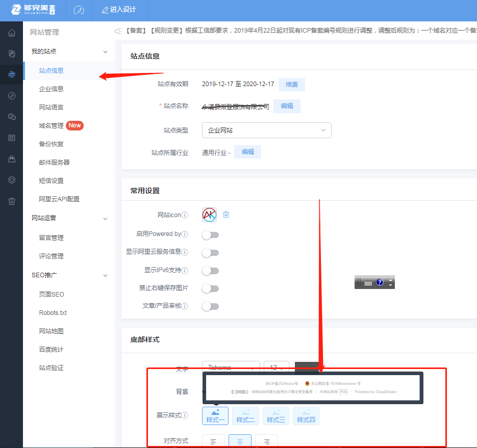This screenshot has height=448, width=477.
Task: Go to 域名管理 menu item
Action: tap(52, 125)
